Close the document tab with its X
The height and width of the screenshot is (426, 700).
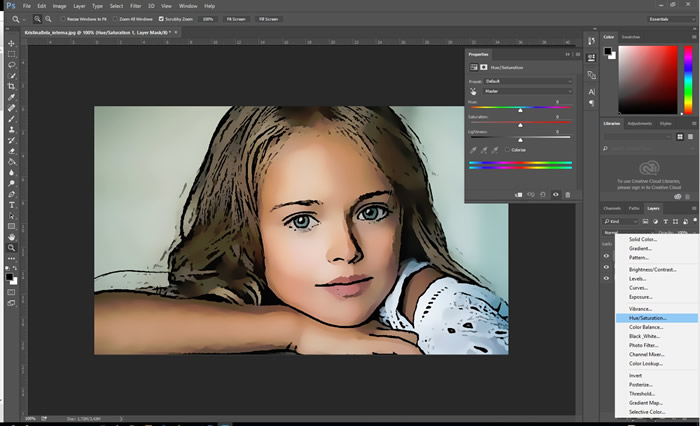pos(176,33)
